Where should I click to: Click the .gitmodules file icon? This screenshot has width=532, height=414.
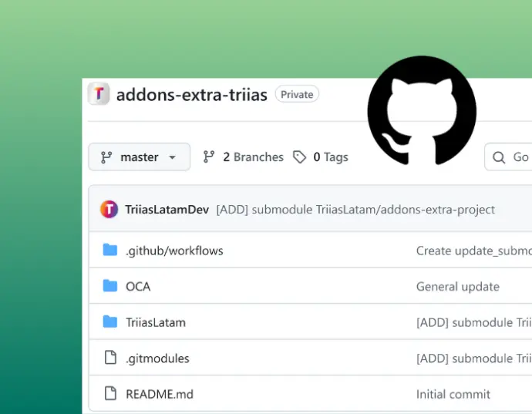[110, 357]
